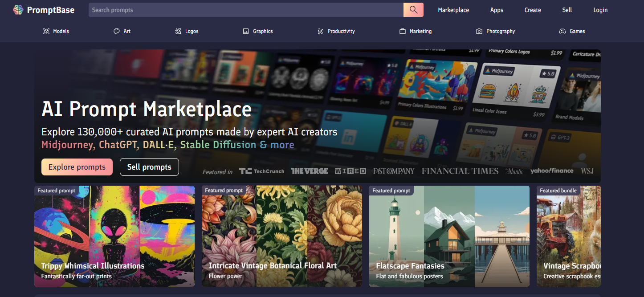
Task: Open the Trippy Whimsical Illustrations card
Action: point(114,236)
